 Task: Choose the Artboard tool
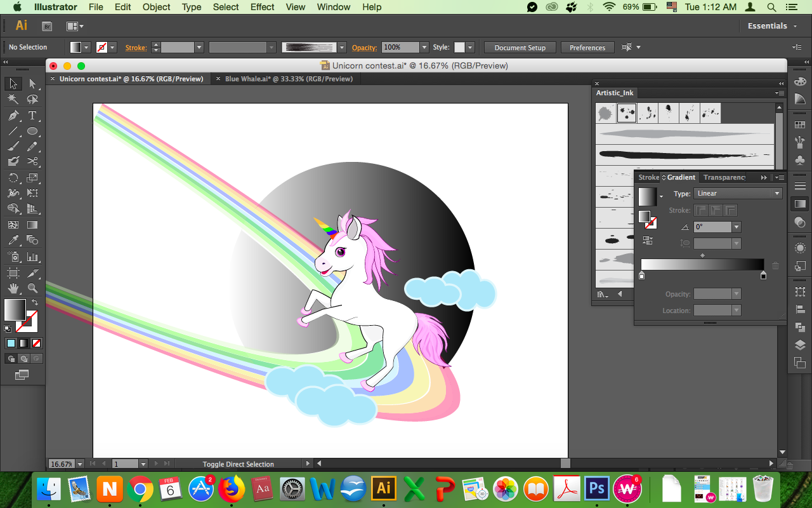click(13, 272)
